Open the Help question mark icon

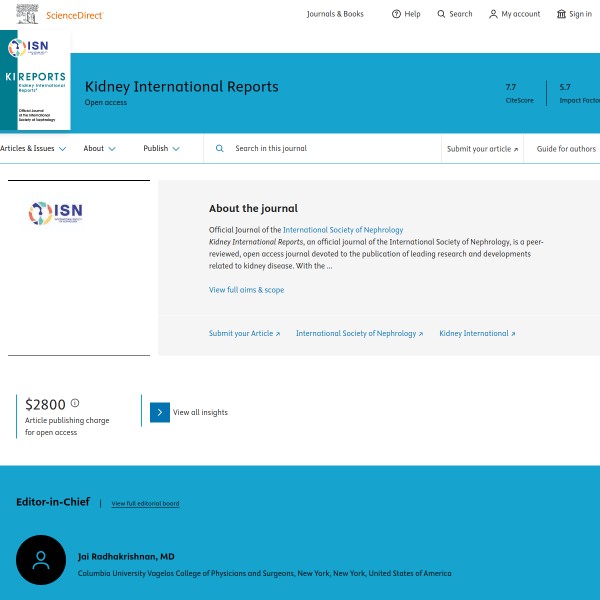(396, 14)
